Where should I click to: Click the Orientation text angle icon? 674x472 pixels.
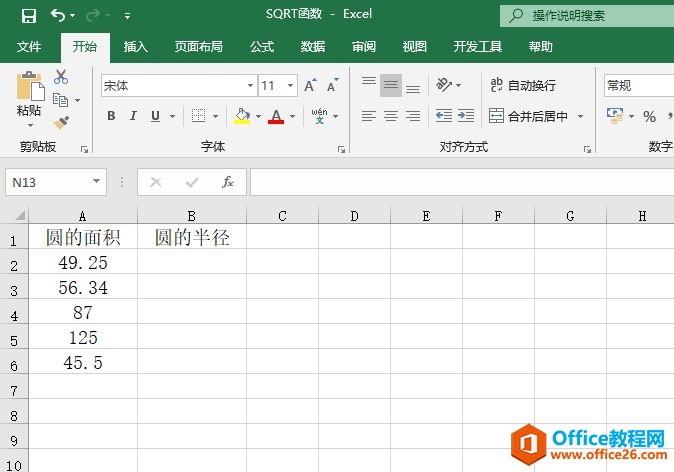point(444,85)
